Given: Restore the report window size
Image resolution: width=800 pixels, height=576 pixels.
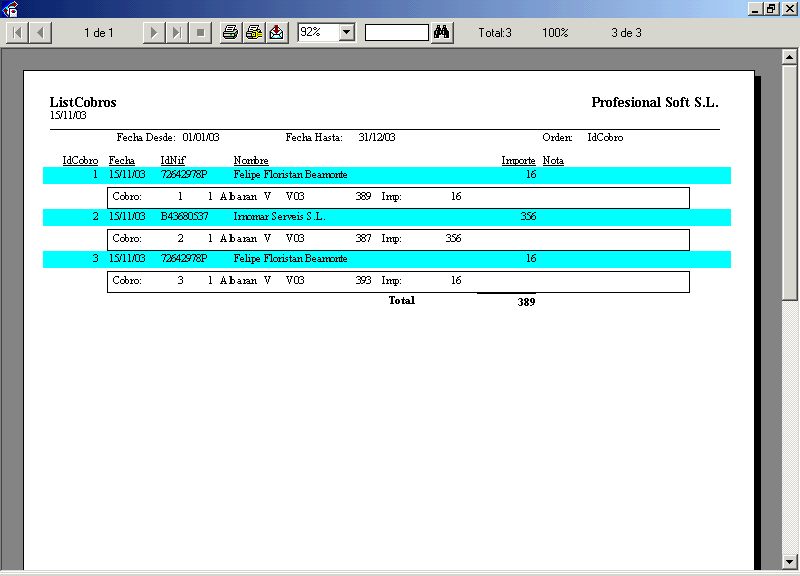Looking at the screenshot, I should click(x=771, y=9).
